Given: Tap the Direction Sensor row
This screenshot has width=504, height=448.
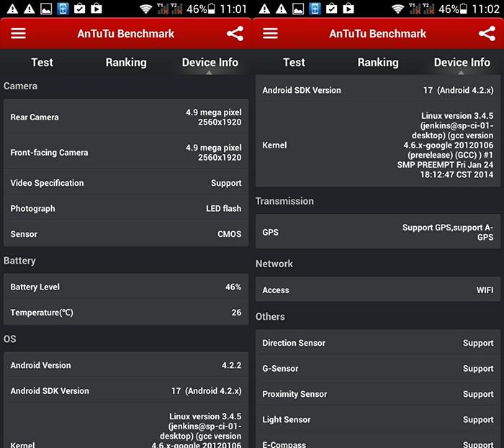Looking at the screenshot, I should (x=378, y=343).
